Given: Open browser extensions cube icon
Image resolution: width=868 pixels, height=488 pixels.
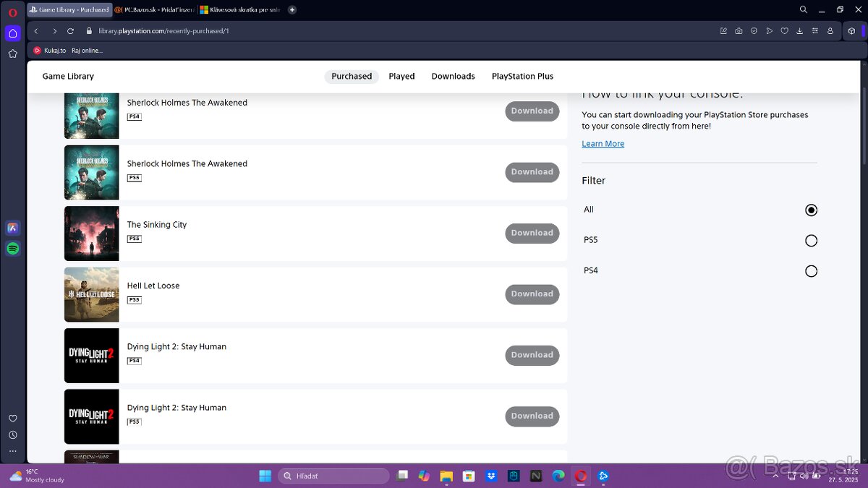Looking at the screenshot, I should (851, 31).
